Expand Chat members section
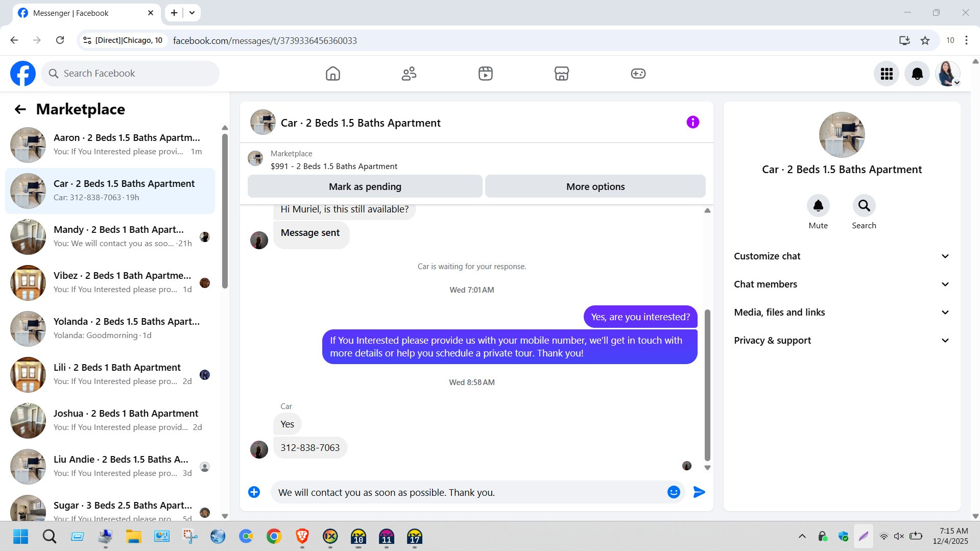This screenshot has height=551, width=980. click(x=842, y=284)
